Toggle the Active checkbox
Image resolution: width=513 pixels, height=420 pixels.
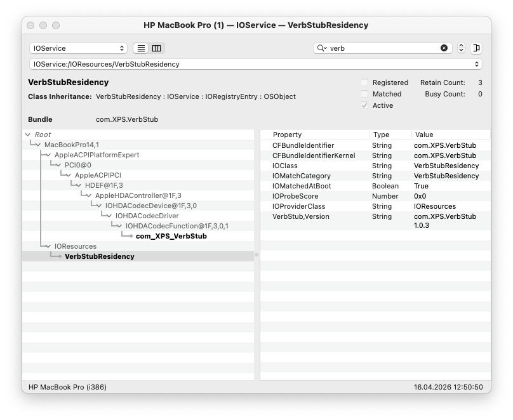tap(364, 105)
